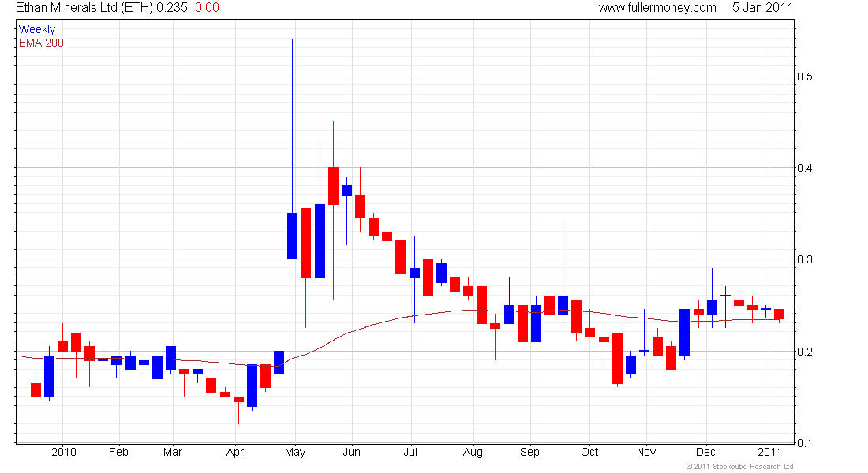Click the blue 'Weekly' legend label

37,29
